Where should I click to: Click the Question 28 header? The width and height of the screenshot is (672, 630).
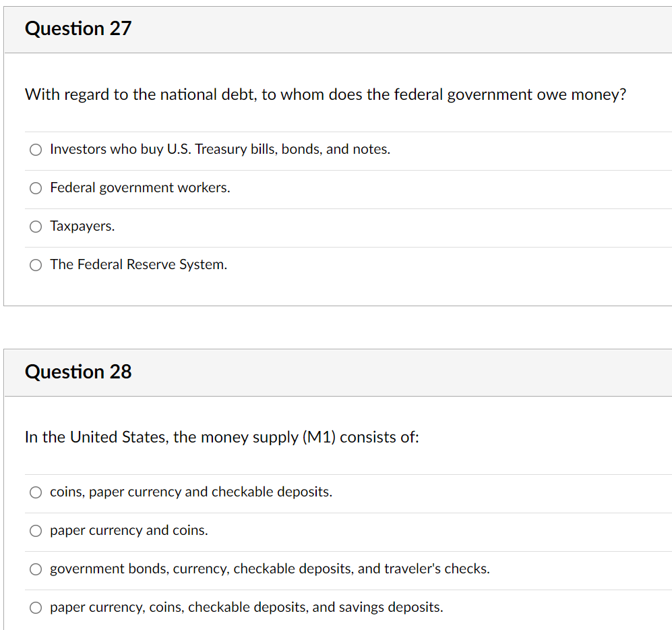78,372
